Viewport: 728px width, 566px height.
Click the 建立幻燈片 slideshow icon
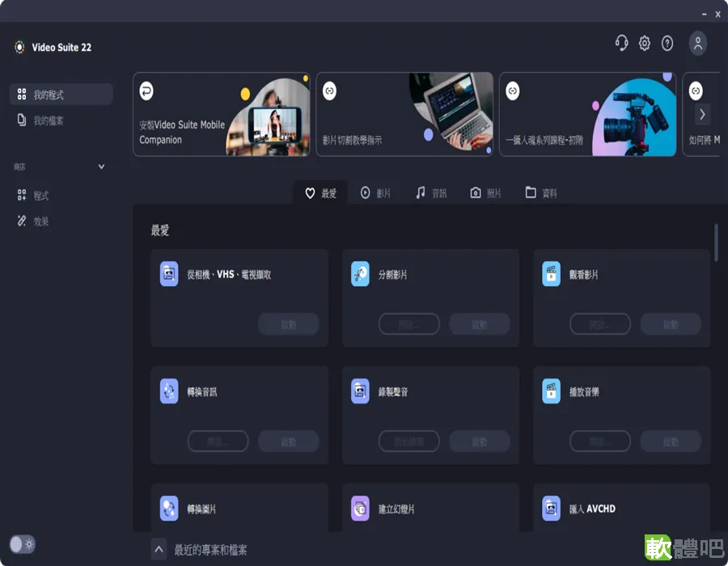[x=360, y=509]
